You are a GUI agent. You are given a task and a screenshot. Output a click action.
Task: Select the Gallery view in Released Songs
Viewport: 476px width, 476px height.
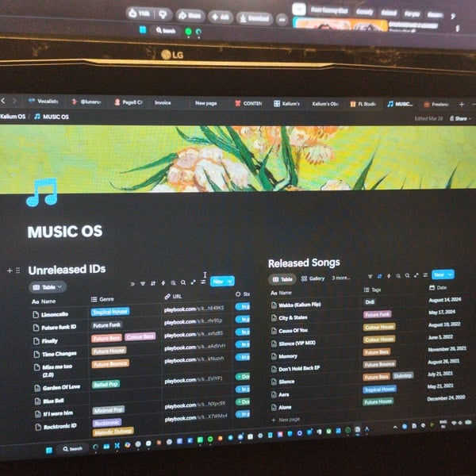point(313,278)
